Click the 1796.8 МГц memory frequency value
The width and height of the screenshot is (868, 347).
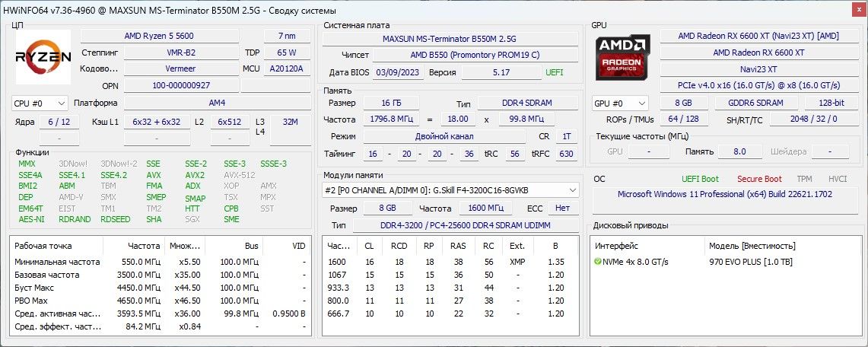[x=391, y=119]
